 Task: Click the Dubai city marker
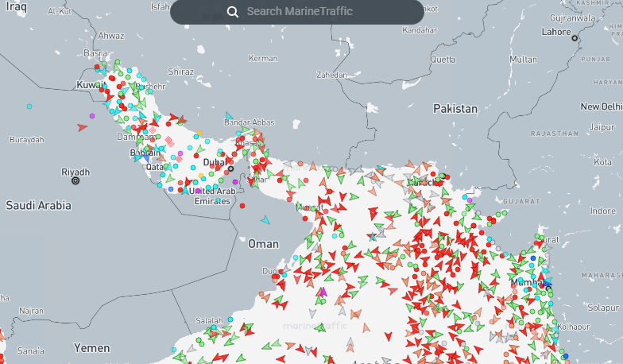click(230, 169)
